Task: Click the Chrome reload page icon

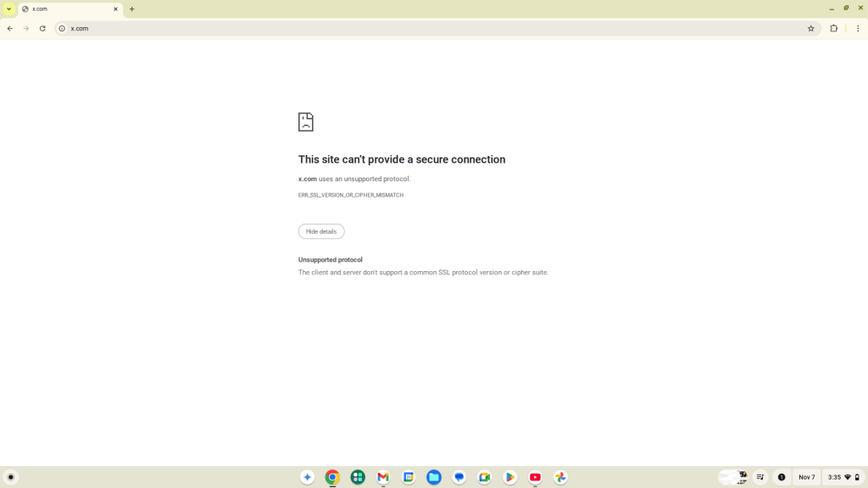Action: pyautogui.click(x=42, y=28)
